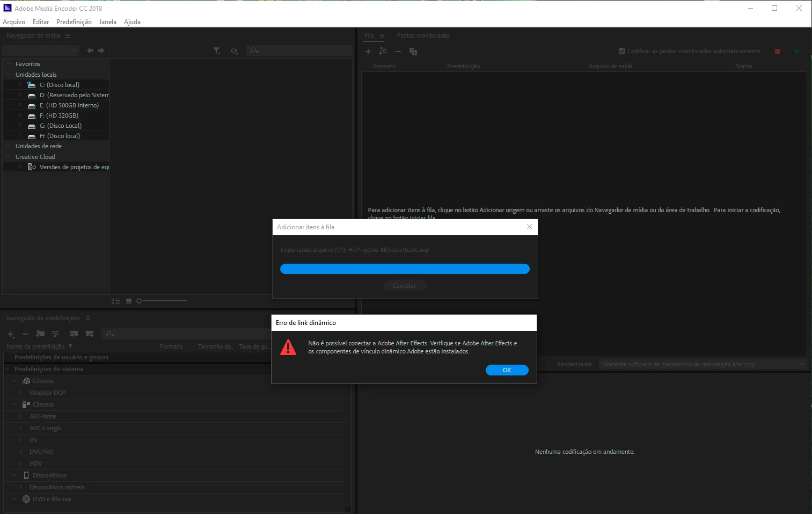Click the create new preset group icon
The image size is (812, 514).
click(x=40, y=334)
